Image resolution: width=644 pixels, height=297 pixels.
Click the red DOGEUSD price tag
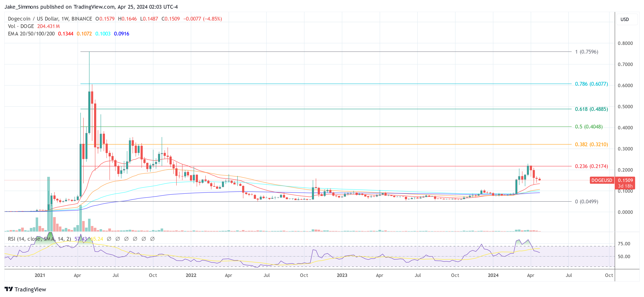click(602, 181)
